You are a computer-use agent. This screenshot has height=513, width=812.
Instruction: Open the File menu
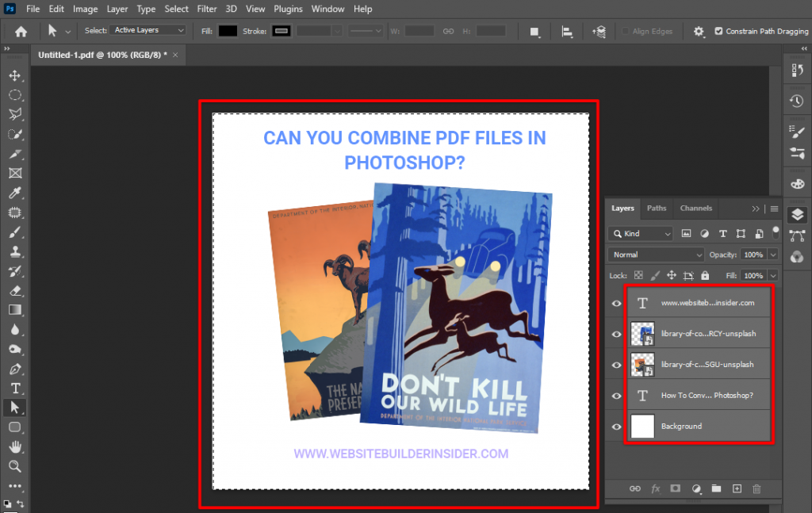pos(33,9)
